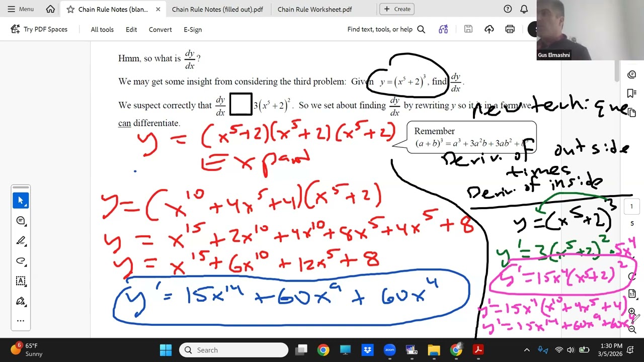
Task: Open Task View on the taskbar
Action: (301, 350)
